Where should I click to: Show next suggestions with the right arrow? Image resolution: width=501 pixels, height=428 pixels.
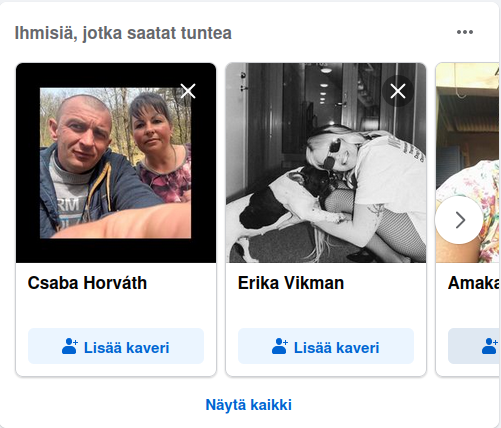pyautogui.click(x=459, y=220)
